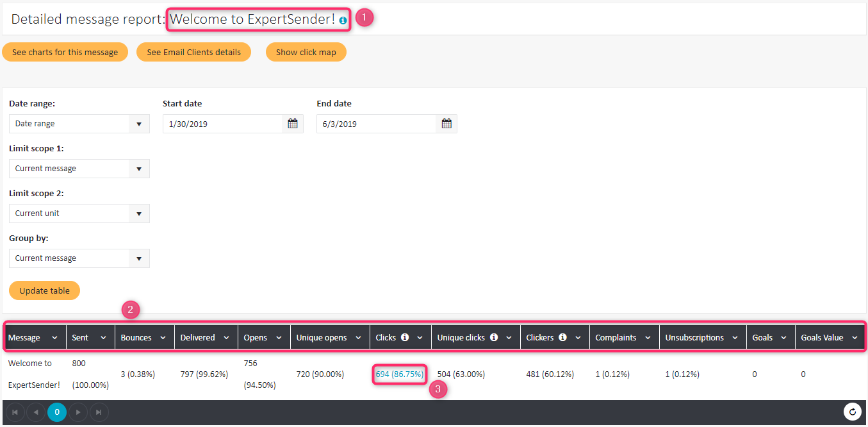Click the info icon beside the Welcome to ExpertSender! title
The width and height of the screenshot is (868, 427).
tap(343, 21)
